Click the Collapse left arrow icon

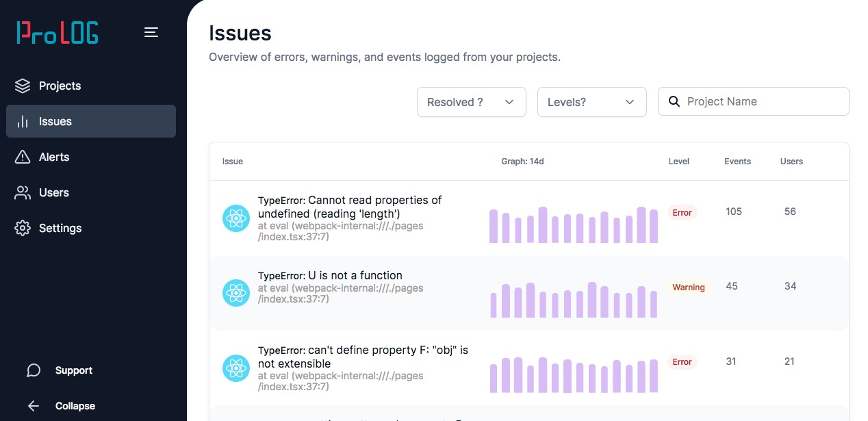34,406
